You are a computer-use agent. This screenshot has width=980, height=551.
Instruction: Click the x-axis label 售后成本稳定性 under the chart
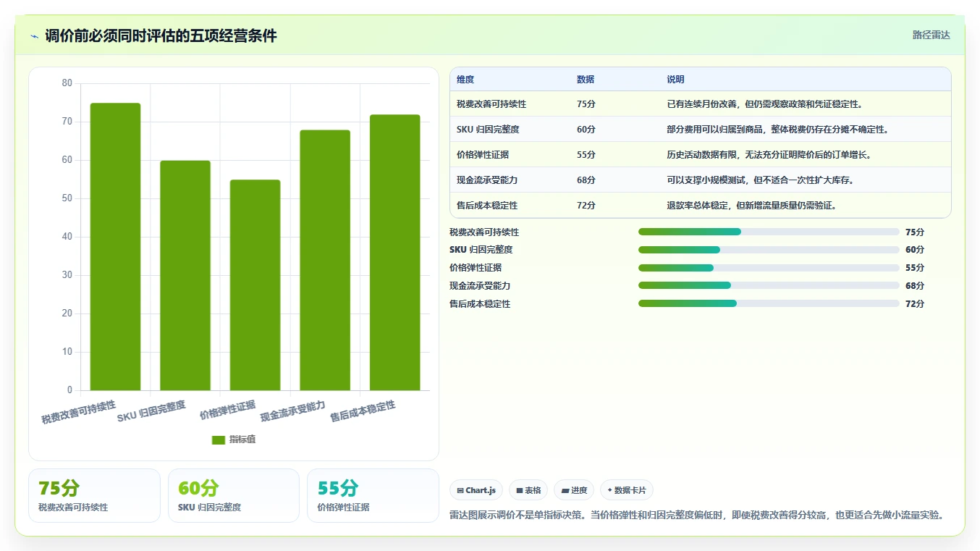363,411
